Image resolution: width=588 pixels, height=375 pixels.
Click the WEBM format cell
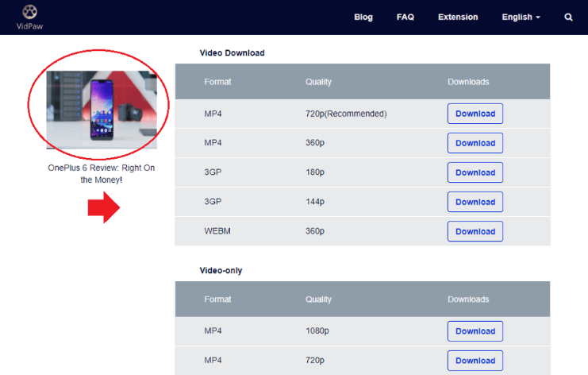217,231
